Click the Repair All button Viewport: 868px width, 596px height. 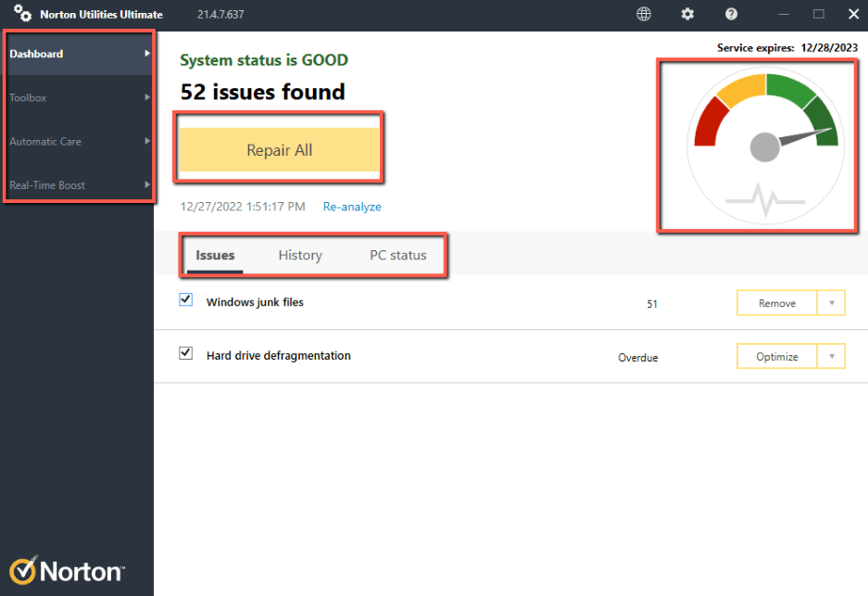(x=280, y=149)
